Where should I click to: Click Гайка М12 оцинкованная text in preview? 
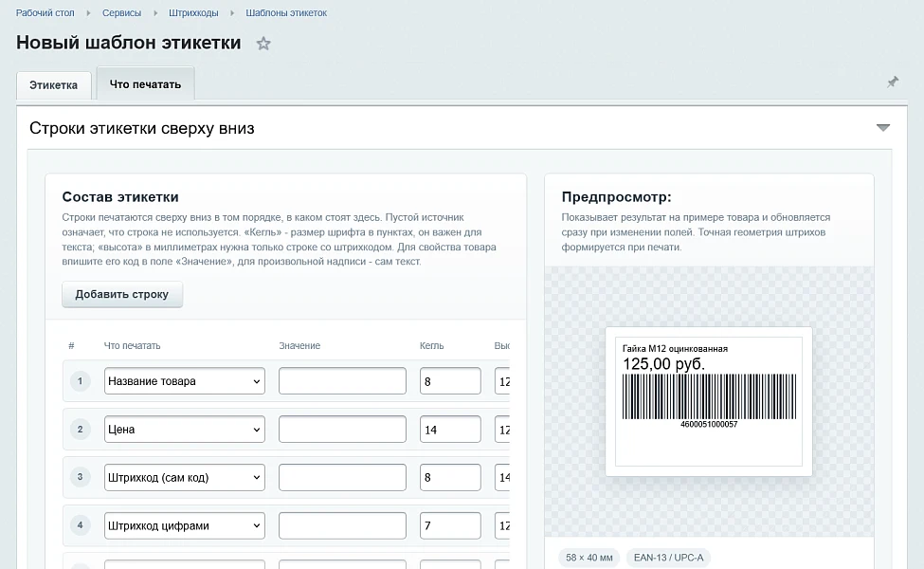coord(675,348)
